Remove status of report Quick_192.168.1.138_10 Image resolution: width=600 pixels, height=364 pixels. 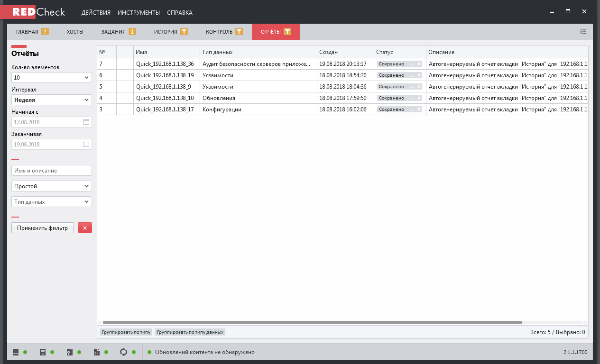click(419, 98)
